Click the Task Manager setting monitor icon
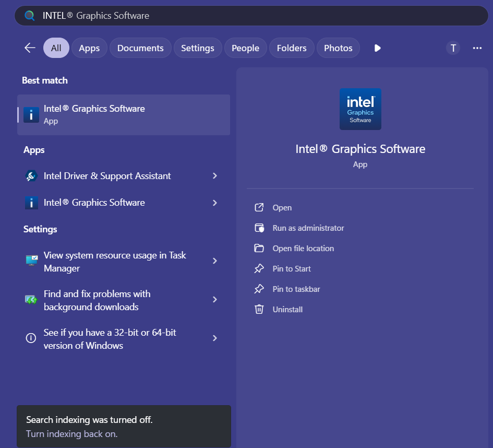This screenshot has width=493, height=448. point(31,261)
